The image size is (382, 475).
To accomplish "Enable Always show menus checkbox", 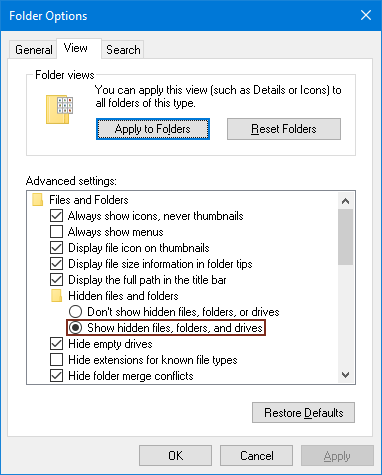I will click(x=56, y=232).
